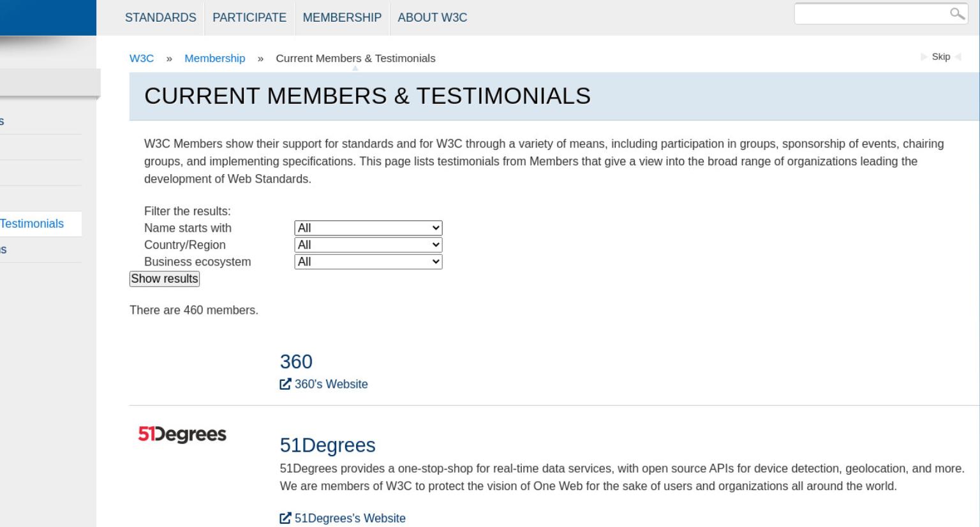Open the PARTICIPATE menu
Screen dimensions: 980x527
tap(249, 18)
